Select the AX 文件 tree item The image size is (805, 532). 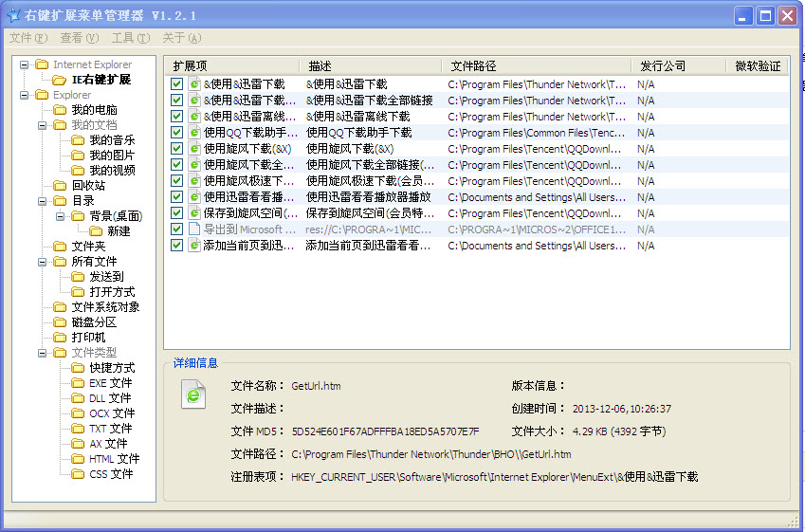pyautogui.click(x=108, y=444)
